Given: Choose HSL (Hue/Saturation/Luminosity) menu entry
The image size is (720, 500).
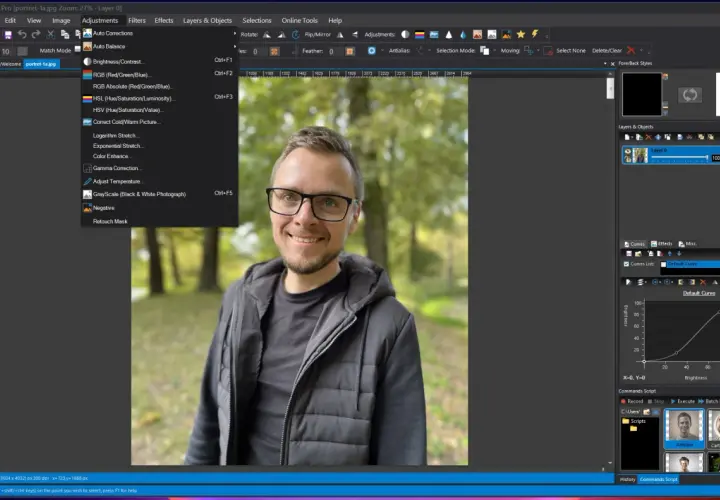Looking at the screenshot, I should click(159, 98).
